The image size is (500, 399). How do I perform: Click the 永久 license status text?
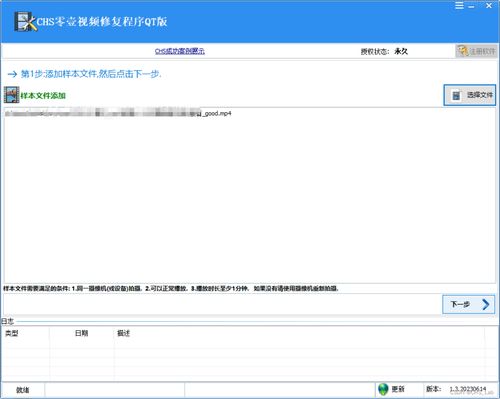point(401,51)
